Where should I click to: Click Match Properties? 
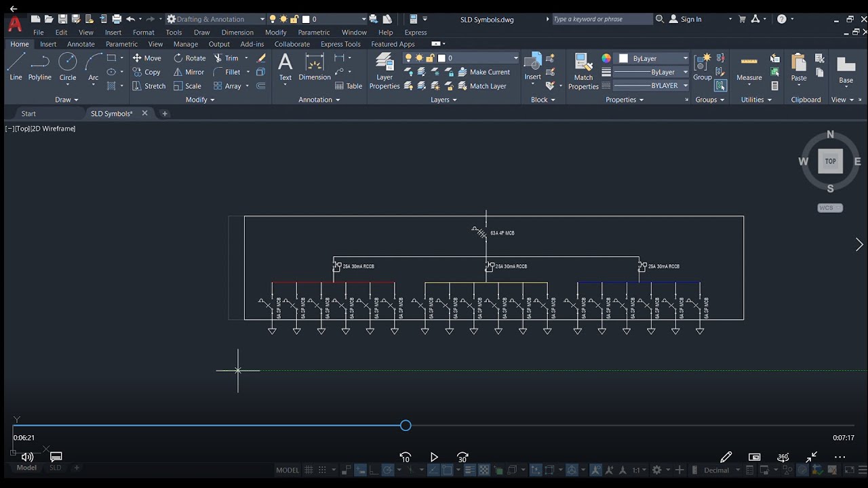(x=583, y=71)
